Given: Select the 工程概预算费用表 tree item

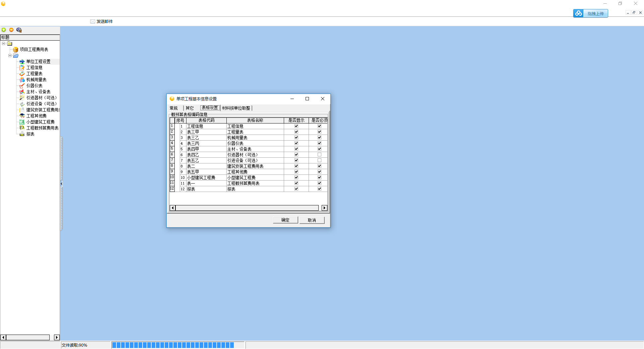Looking at the screenshot, I should [x=43, y=128].
